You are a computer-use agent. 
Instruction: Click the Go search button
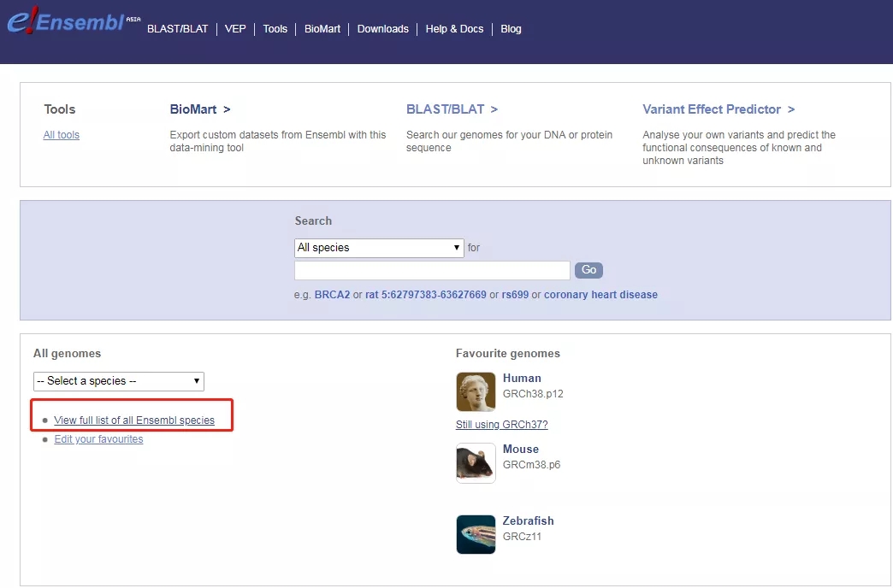pos(588,270)
